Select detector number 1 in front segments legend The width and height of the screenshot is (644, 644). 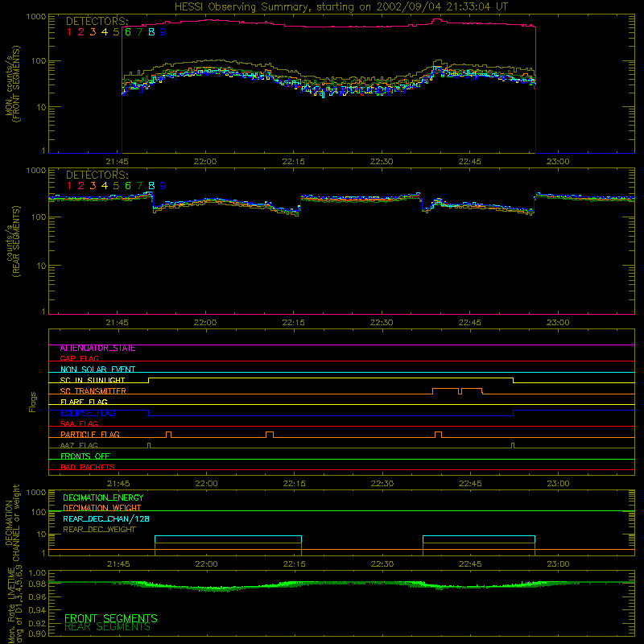coord(69,32)
